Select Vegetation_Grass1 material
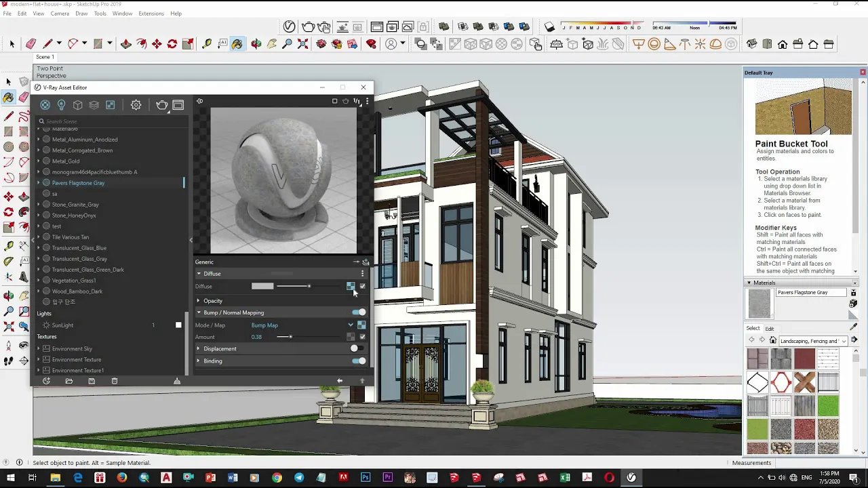The width and height of the screenshot is (868, 488). pyautogui.click(x=74, y=281)
